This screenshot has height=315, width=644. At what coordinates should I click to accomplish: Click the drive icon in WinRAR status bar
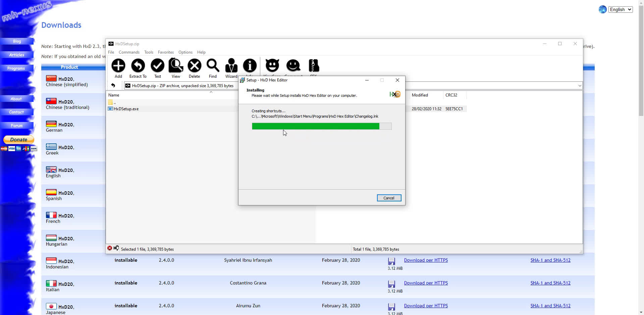click(x=116, y=248)
